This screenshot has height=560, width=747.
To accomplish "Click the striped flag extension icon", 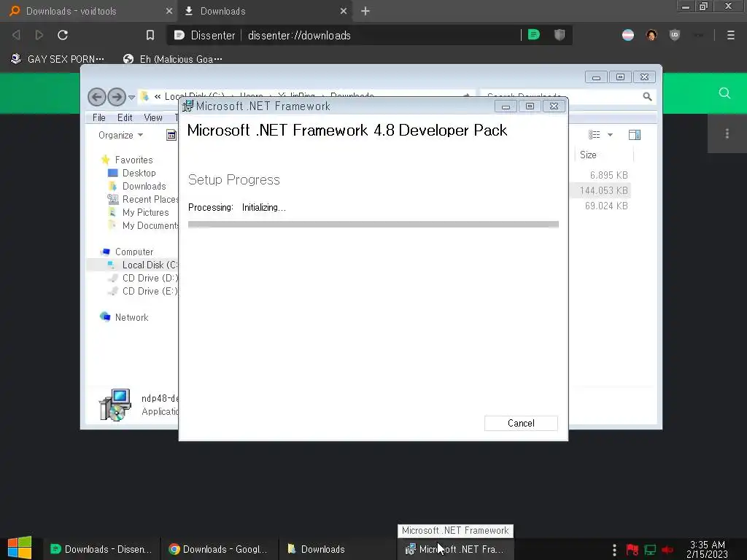I will [x=628, y=35].
